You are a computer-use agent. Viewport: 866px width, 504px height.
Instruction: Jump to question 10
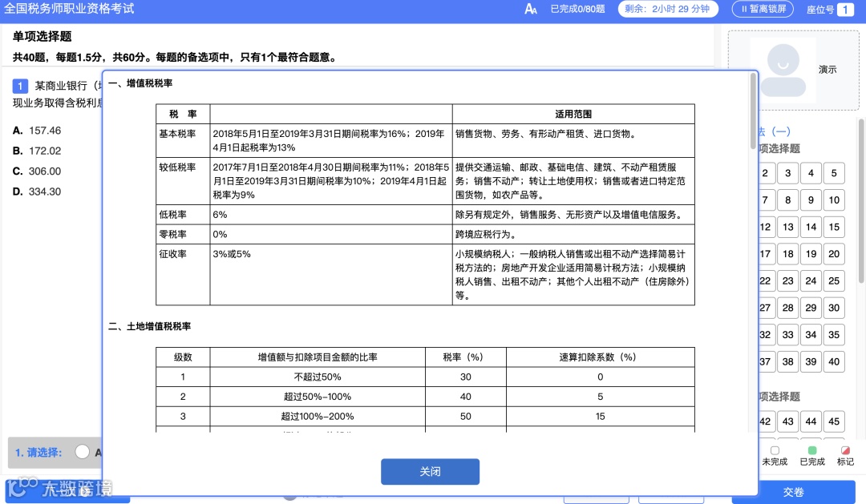click(x=834, y=200)
